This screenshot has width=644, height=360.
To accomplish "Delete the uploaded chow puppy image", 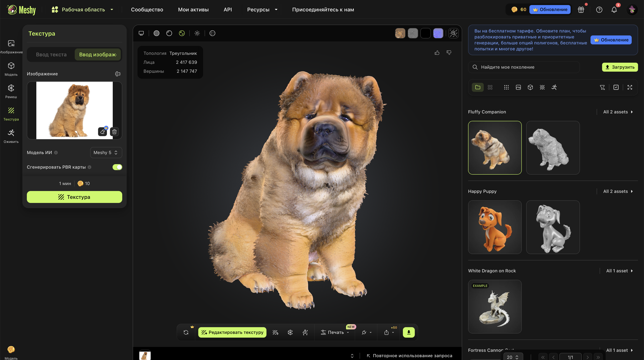I will [x=114, y=132].
